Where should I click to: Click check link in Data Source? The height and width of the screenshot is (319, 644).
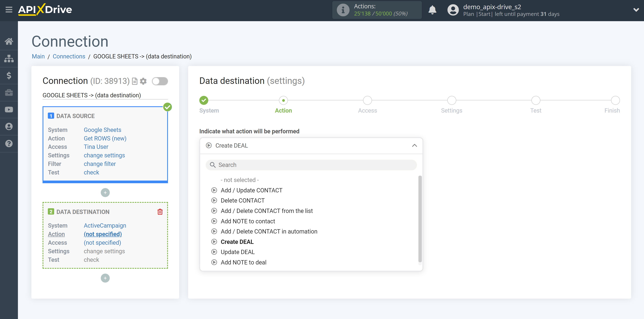click(91, 172)
